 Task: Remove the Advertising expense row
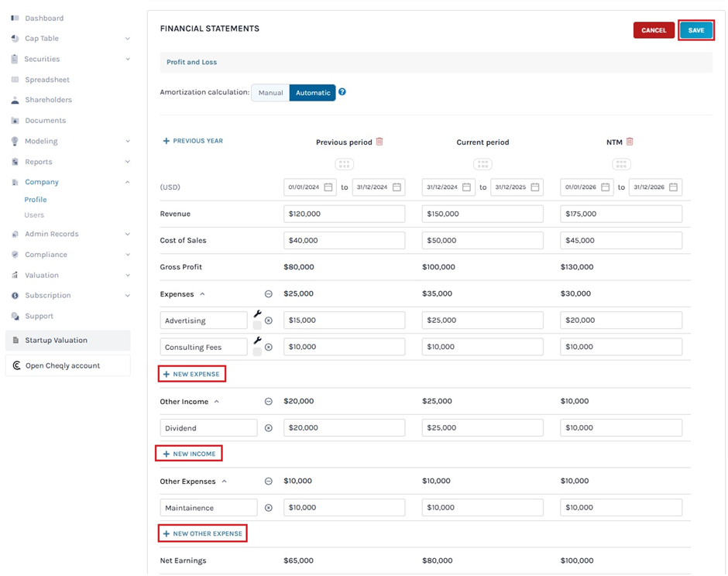pyautogui.click(x=269, y=321)
